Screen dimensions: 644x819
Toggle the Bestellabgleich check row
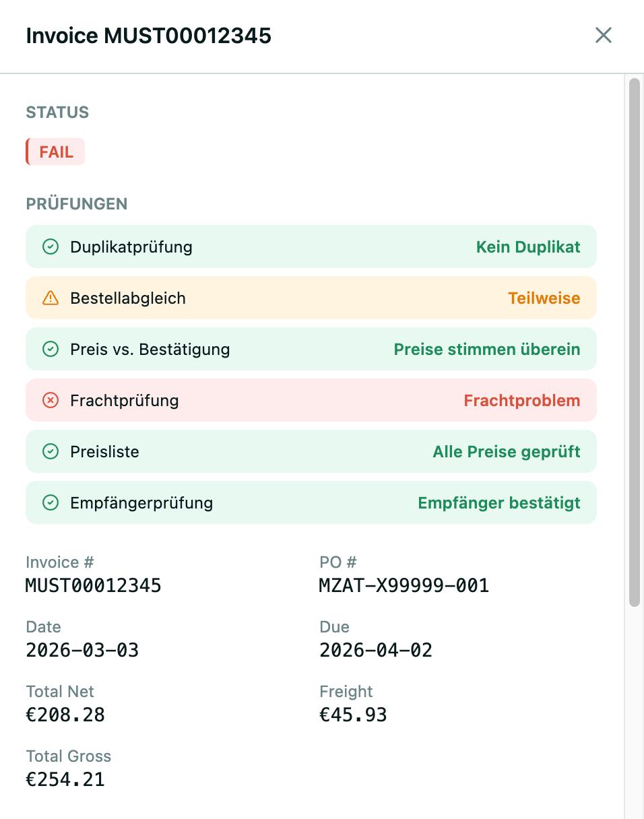click(311, 298)
